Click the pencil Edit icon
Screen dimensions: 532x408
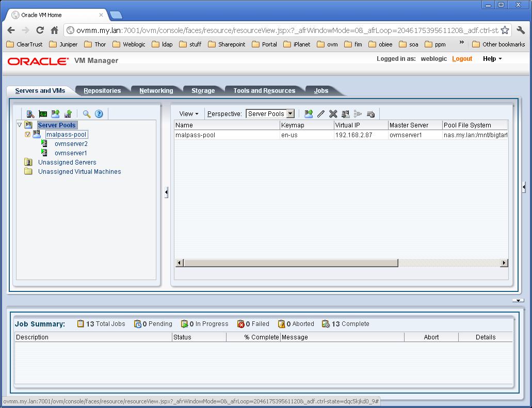point(320,114)
